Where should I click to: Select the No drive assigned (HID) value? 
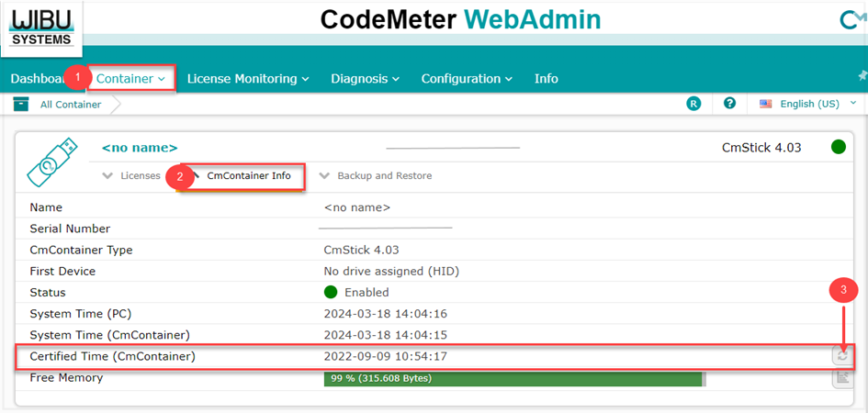point(391,272)
